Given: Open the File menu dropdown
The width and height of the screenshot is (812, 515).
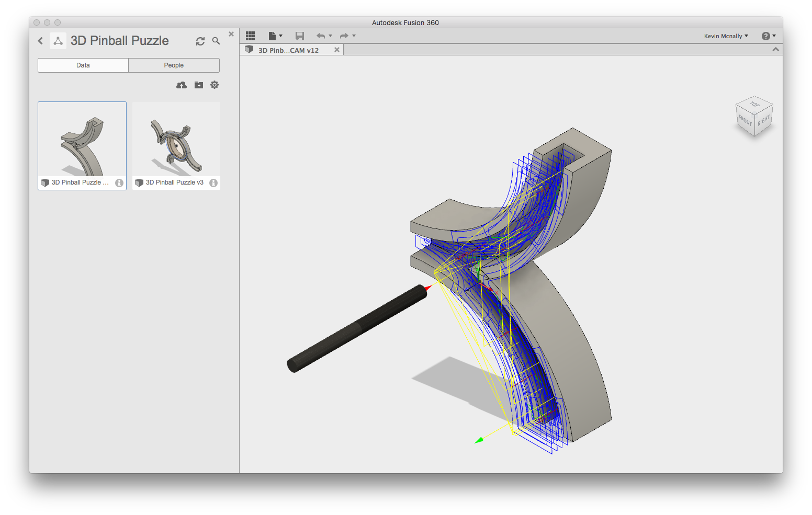Looking at the screenshot, I should point(275,36).
